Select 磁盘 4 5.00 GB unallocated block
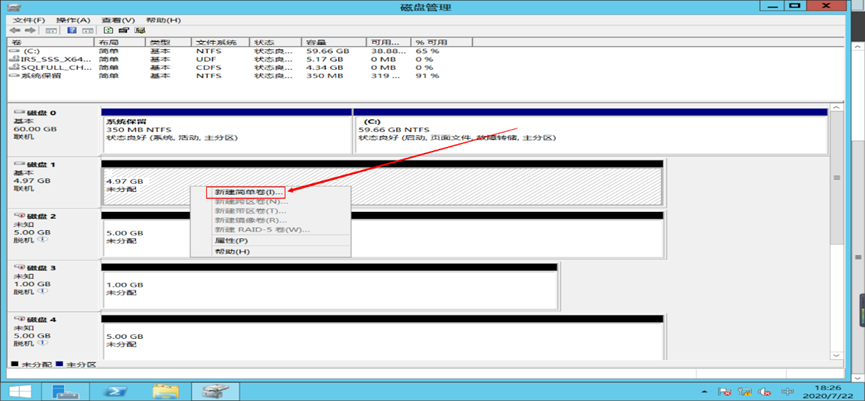Image resolution: width=865 pixels, height=401 pixels. tap(383, 338)
